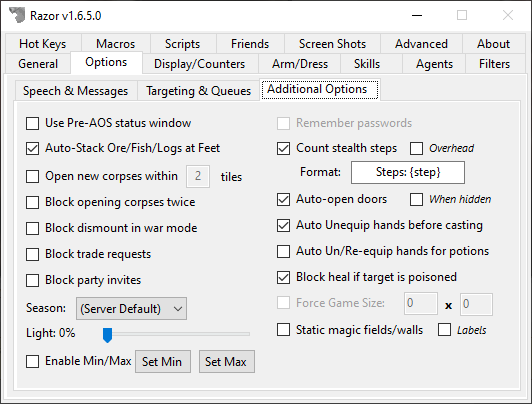The image size is (532, 404).
Task: Open the Targeting & Queues subtab
Action: coord(198,91)
